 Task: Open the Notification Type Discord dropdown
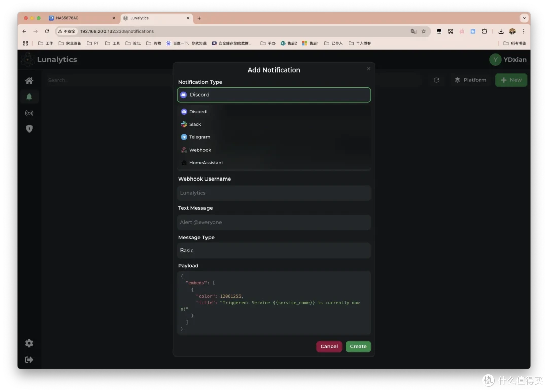click(x=273, y=95)
